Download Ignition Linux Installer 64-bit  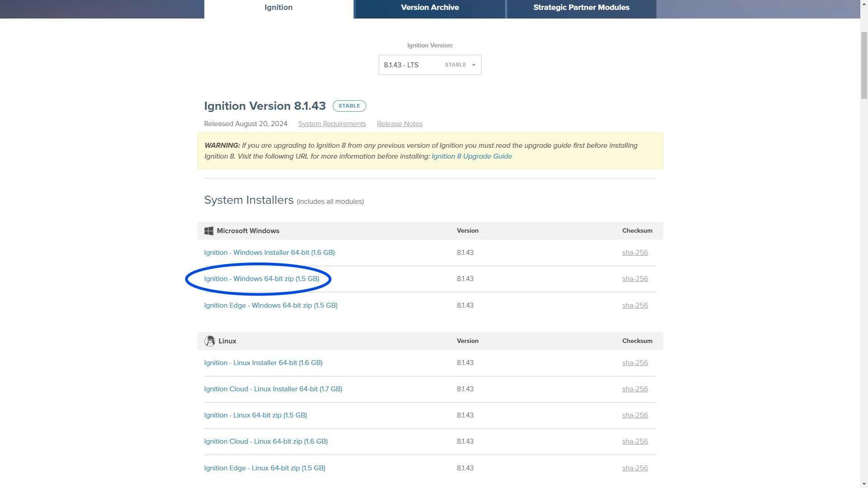(x=263, y=363)
